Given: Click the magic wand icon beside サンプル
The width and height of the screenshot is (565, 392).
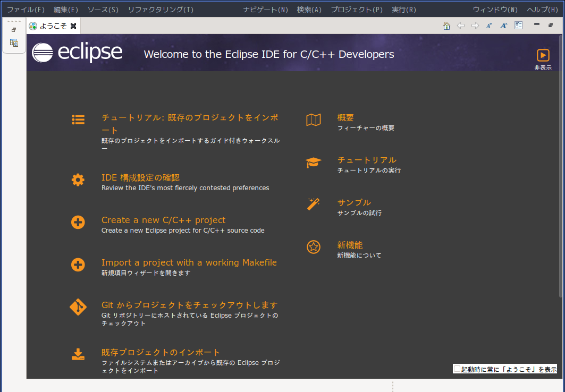Looking at the screenshot, I should (x=313, y=204).
